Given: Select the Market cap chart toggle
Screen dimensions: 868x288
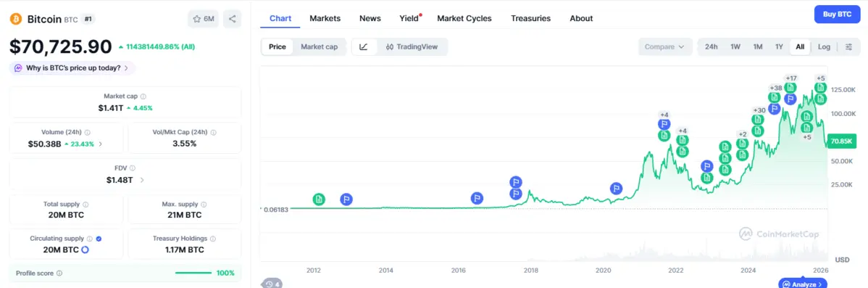Looking at the screenshot, I should tap(320, 47).
